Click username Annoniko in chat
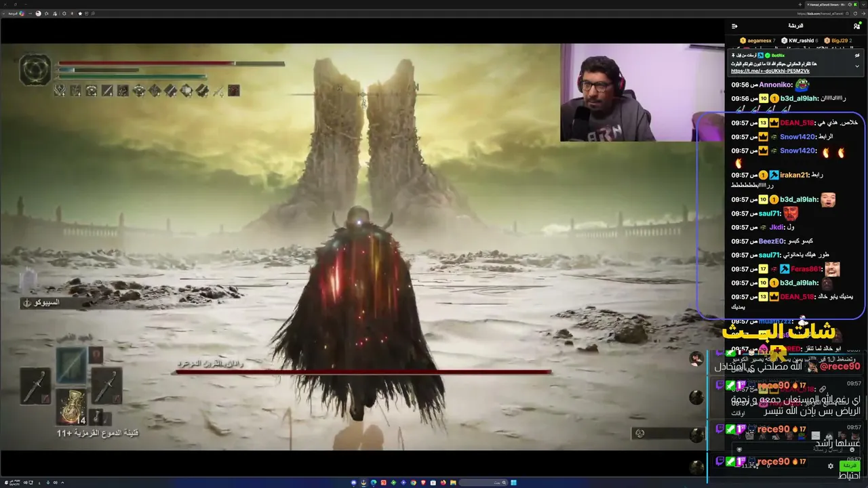This screenshot has height=488, width=868. pyautogui.click(x=776, y=85)
